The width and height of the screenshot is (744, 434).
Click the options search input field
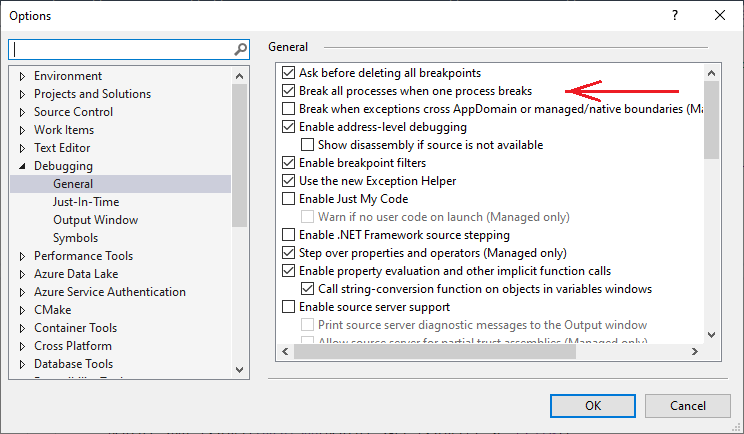coord(120,48)
